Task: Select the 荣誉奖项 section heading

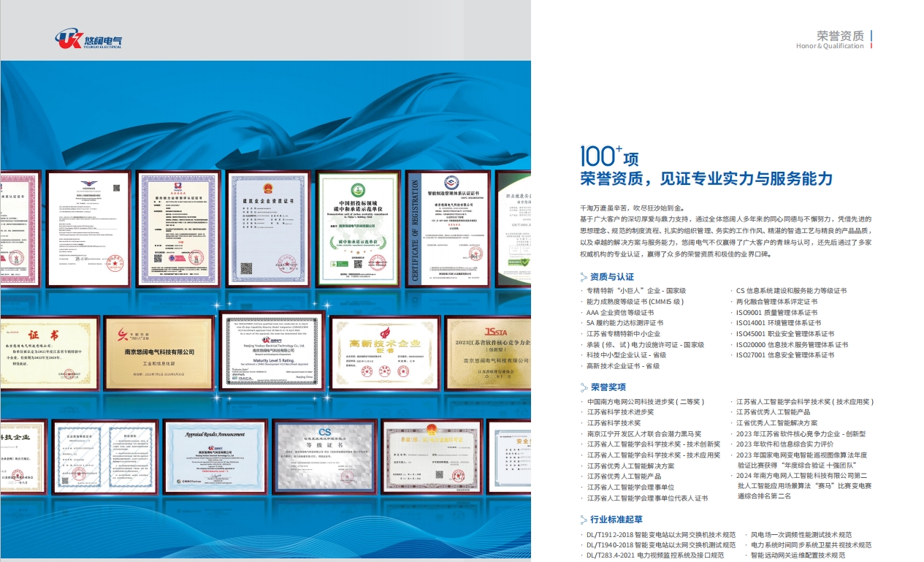Action: (x=608, y=387)
